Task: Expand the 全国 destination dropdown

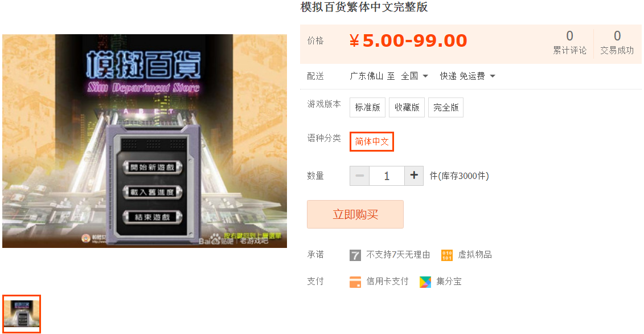Action: (415, 76)
